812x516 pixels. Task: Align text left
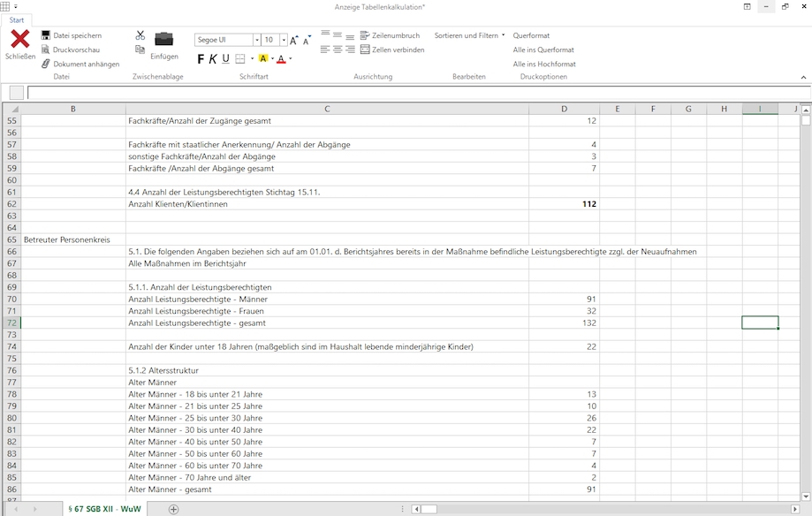point(325,49)
